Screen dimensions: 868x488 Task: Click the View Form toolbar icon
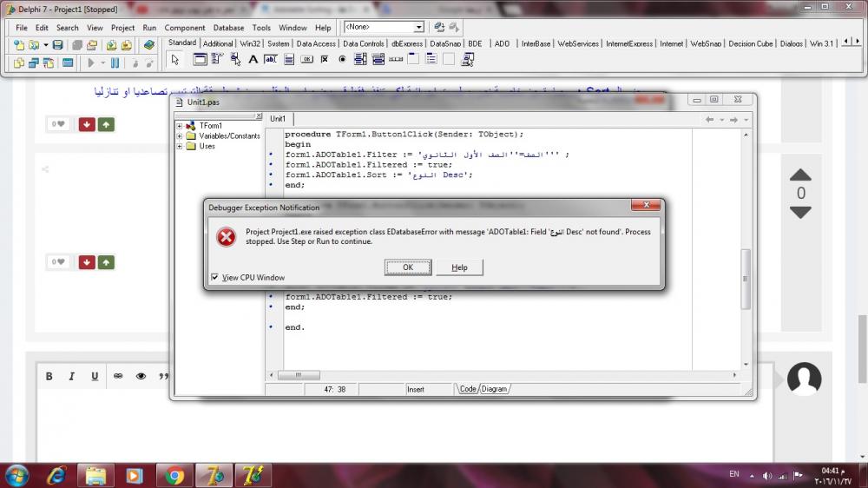[34, 63]
